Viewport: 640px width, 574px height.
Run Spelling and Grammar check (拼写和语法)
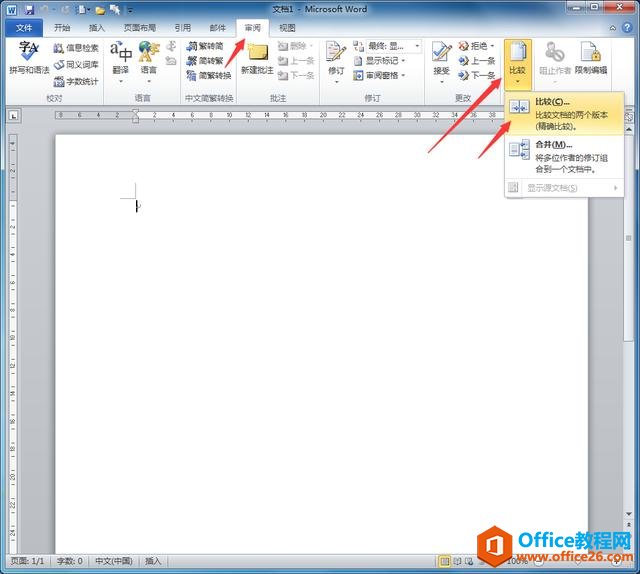[x=29, y=58]
